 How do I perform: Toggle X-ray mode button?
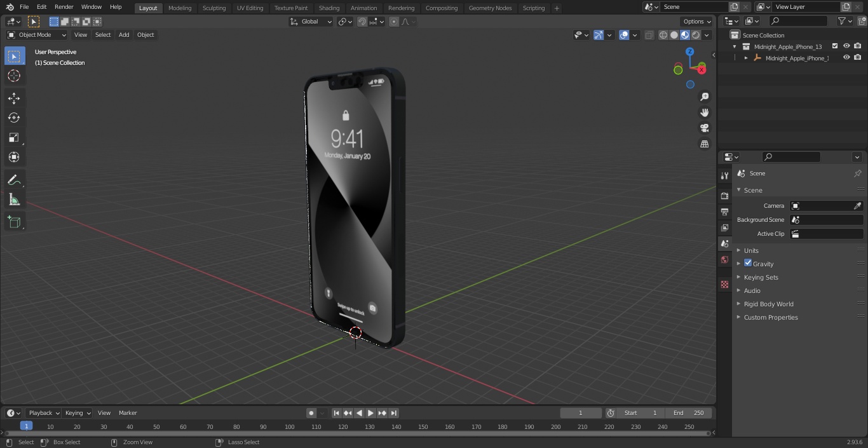pyautogui.click(x=649, y=35)
